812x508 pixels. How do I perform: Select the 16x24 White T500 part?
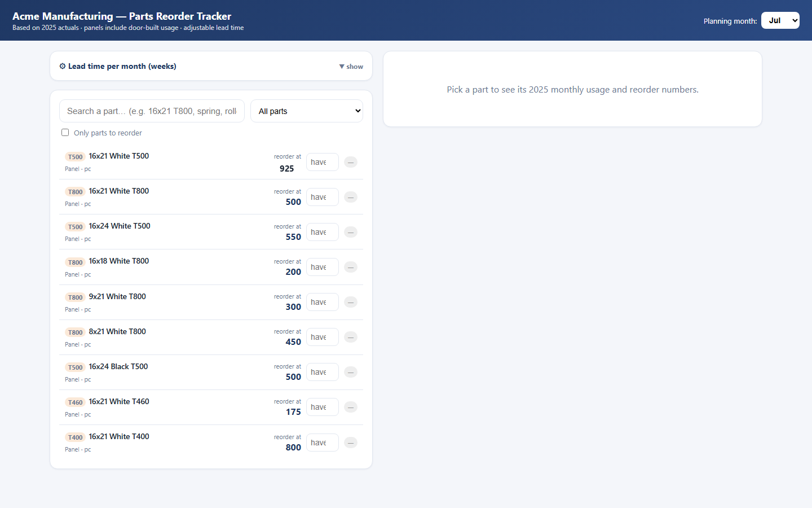click(211, 232)
